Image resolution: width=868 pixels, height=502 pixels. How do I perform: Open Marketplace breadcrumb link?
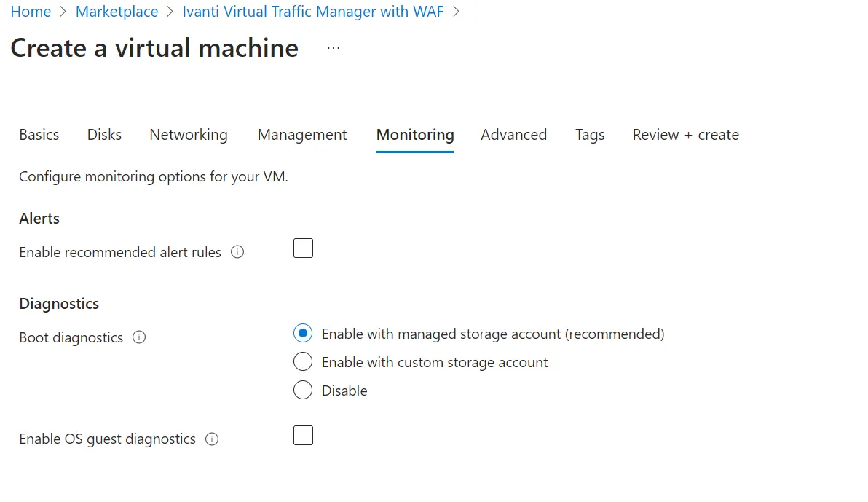[x=117, y=12]
